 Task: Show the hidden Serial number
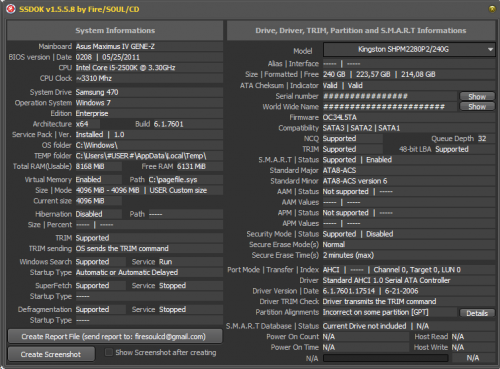coord(477,96)
